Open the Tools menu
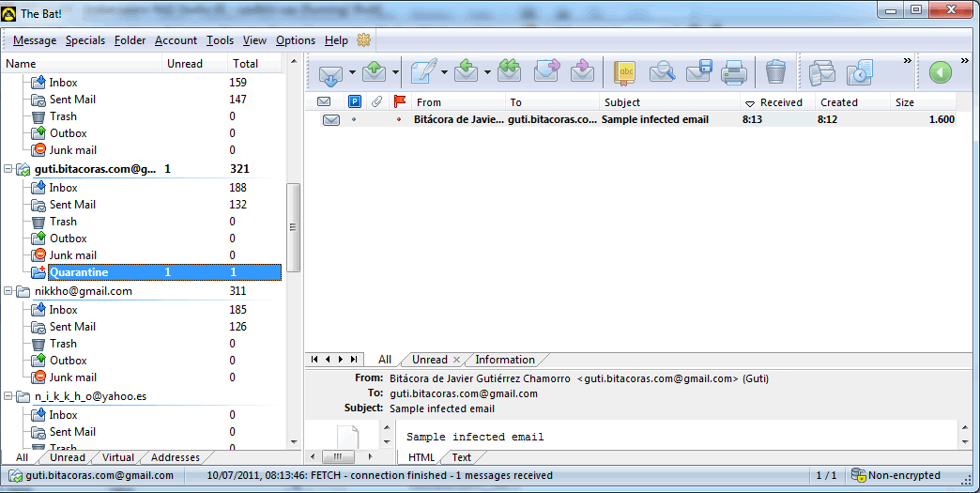 pos(220,40)
